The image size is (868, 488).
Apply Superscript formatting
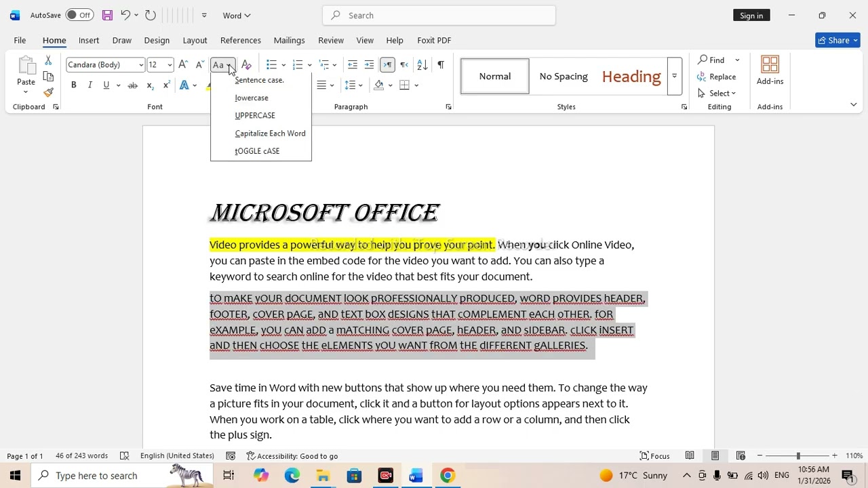pos(166,85)
